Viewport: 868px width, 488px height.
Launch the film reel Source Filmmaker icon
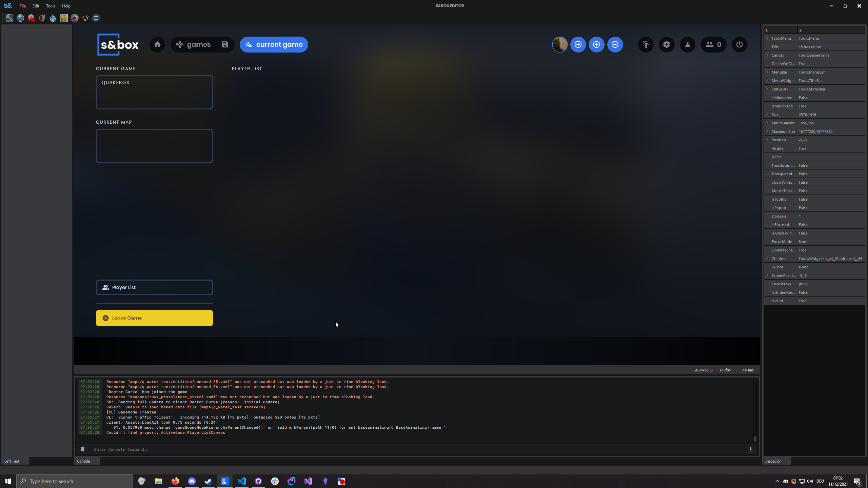click(85, 18)
